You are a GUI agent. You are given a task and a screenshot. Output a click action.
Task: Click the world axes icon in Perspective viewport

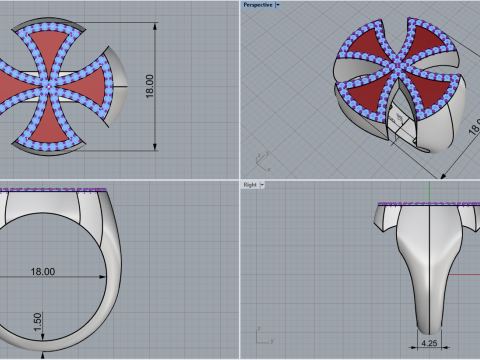pyautogui.click(x=263, y=162)
